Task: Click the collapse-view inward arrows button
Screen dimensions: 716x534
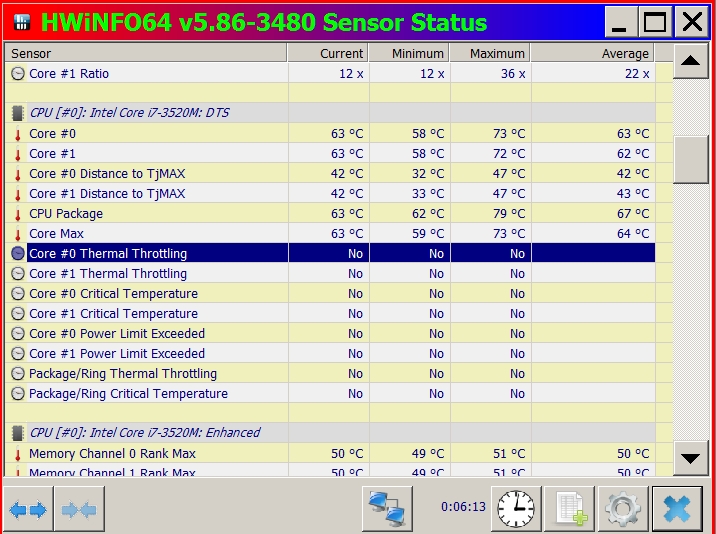Action: coord(79,509)
